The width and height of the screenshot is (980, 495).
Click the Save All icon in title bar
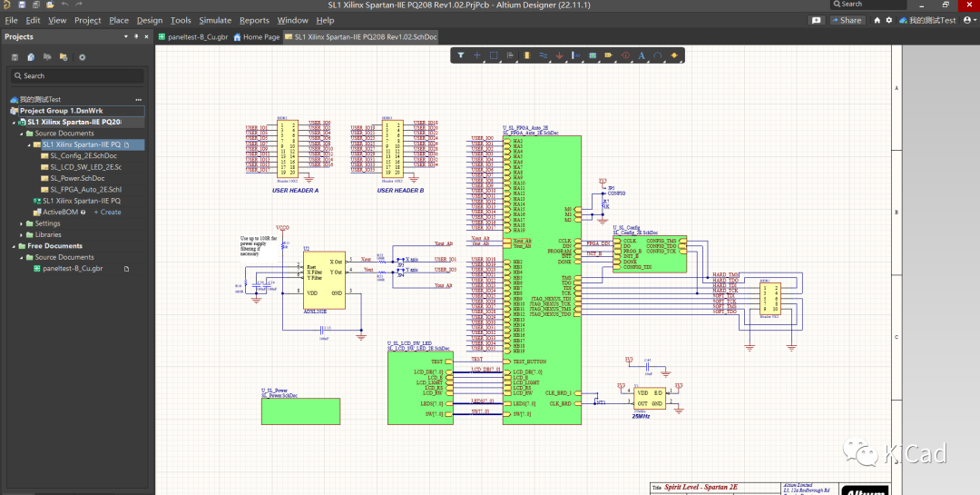35,5
